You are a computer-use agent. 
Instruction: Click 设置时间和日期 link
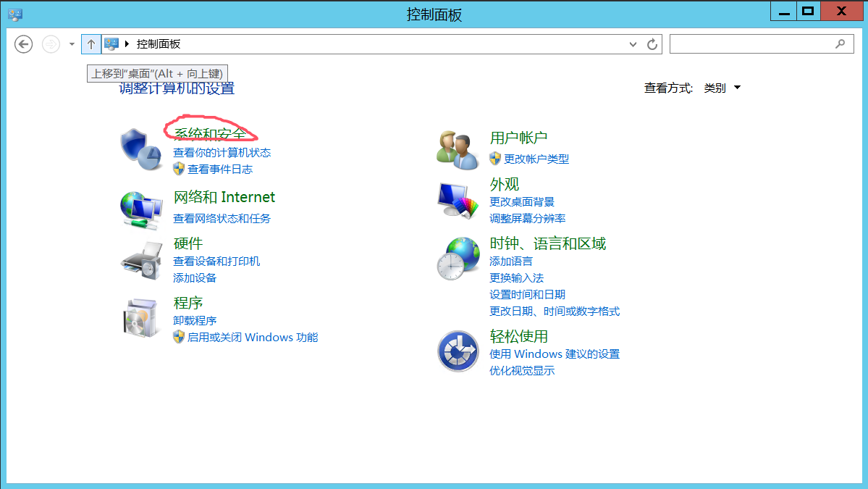click(528, 295)
